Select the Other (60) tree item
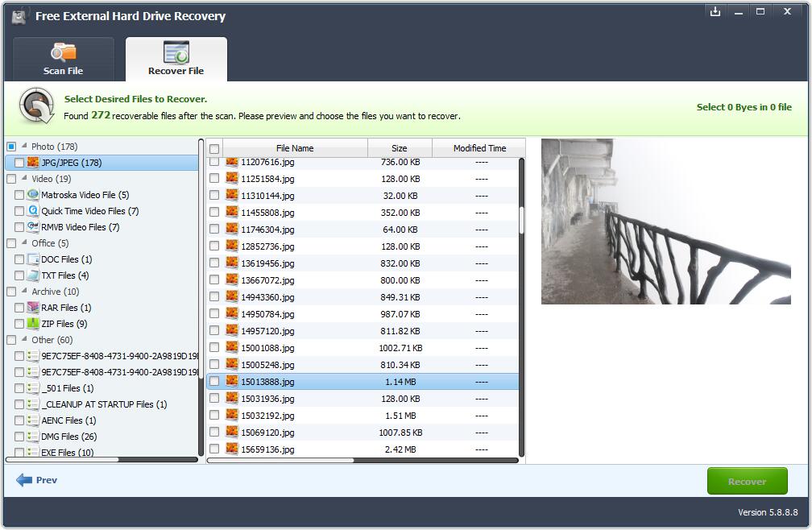This screenshot has height=530, width=812. [52, 340]
